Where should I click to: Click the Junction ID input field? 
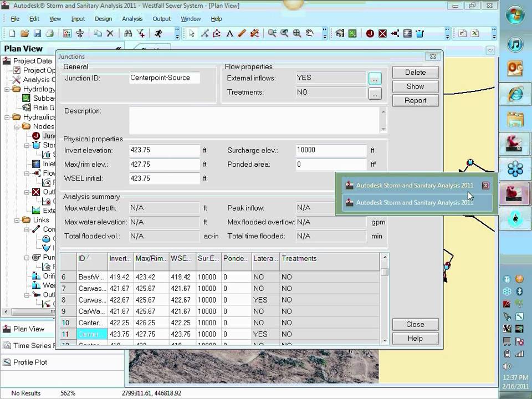tap(165, 78)
